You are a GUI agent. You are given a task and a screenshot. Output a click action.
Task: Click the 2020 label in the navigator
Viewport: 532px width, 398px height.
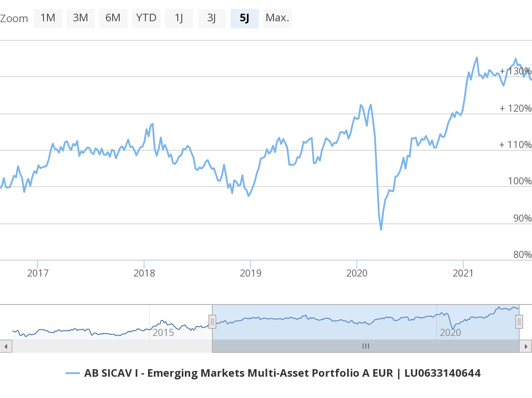click(450, 332)
